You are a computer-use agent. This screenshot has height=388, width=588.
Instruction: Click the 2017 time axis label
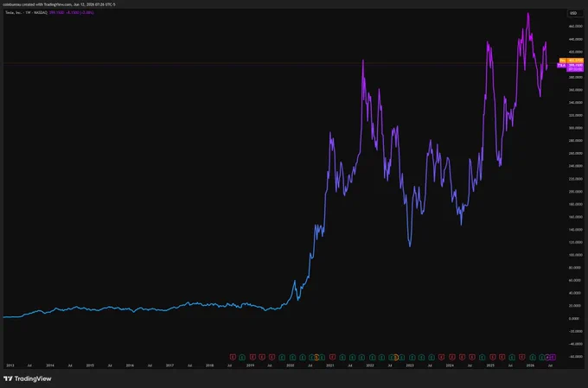tap(169, 366)
